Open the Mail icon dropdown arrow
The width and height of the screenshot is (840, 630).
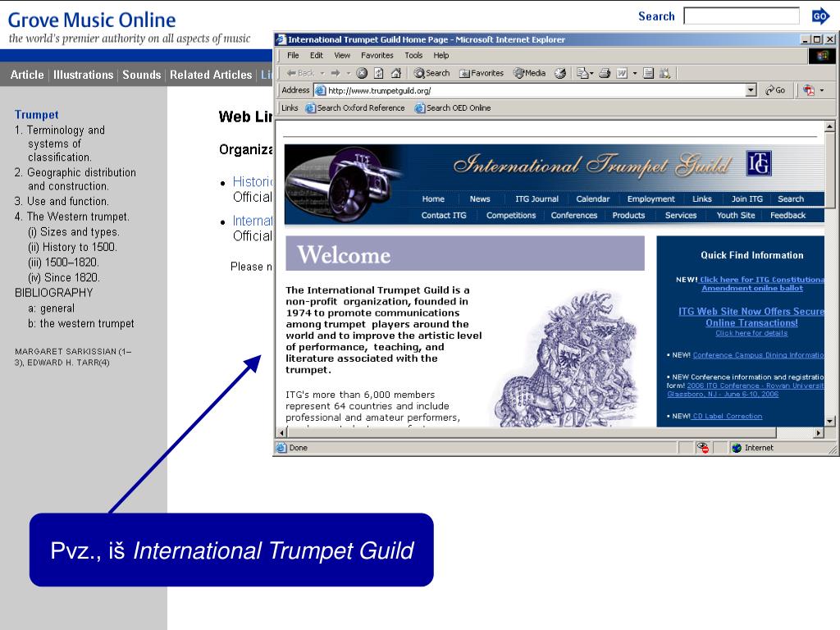tap(591, 73)
